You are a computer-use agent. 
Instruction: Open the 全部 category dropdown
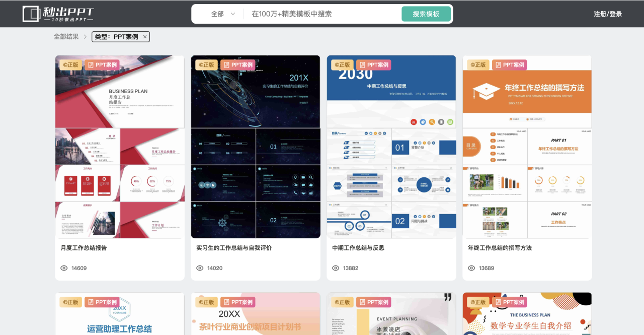tap(223, 14)
